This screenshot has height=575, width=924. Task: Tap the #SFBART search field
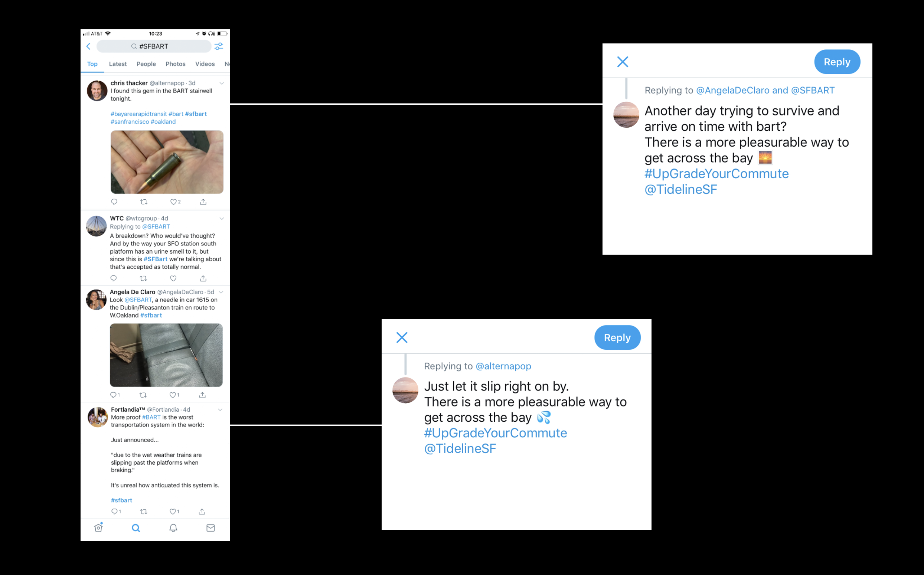click(x=154, y=46)
